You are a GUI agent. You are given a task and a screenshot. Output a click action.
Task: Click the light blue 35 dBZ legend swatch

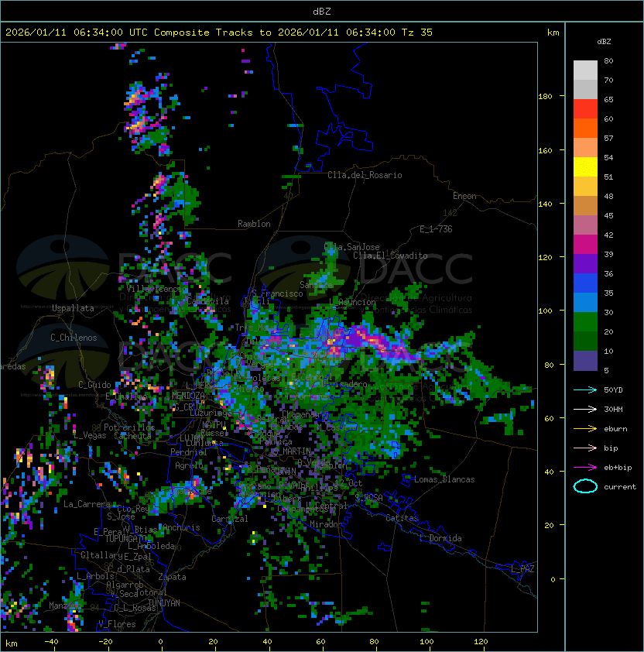(585, 302)
